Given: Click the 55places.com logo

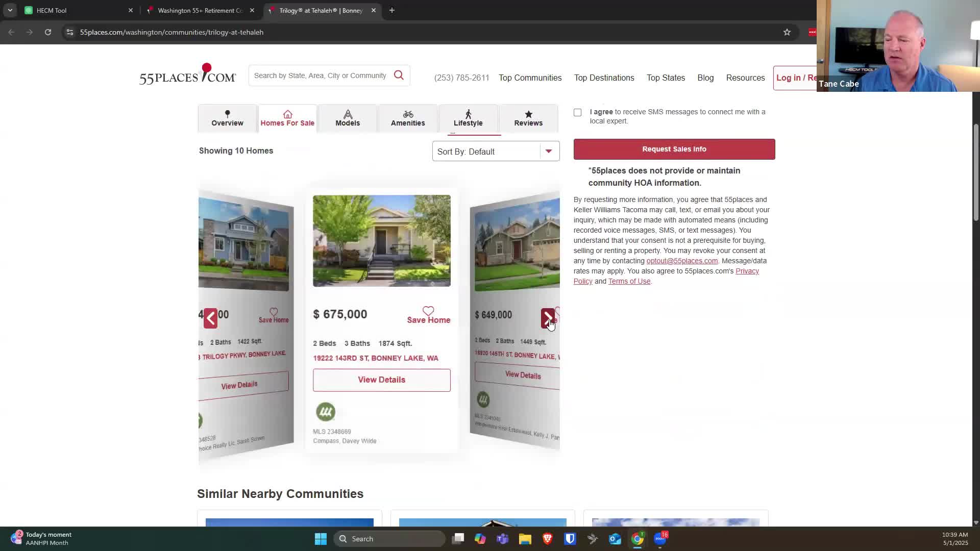Looking at the screenshot, I should [x=187, y=74].
